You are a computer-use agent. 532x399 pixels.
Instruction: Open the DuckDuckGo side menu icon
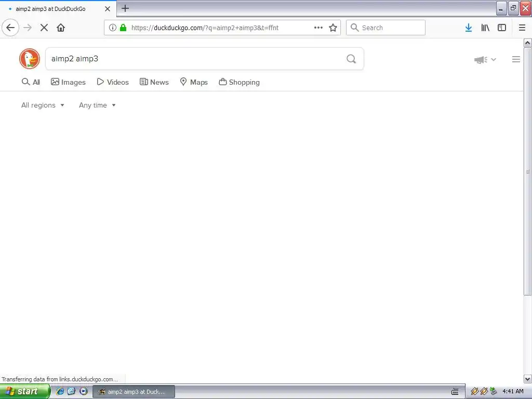click(x=516, y=59)
